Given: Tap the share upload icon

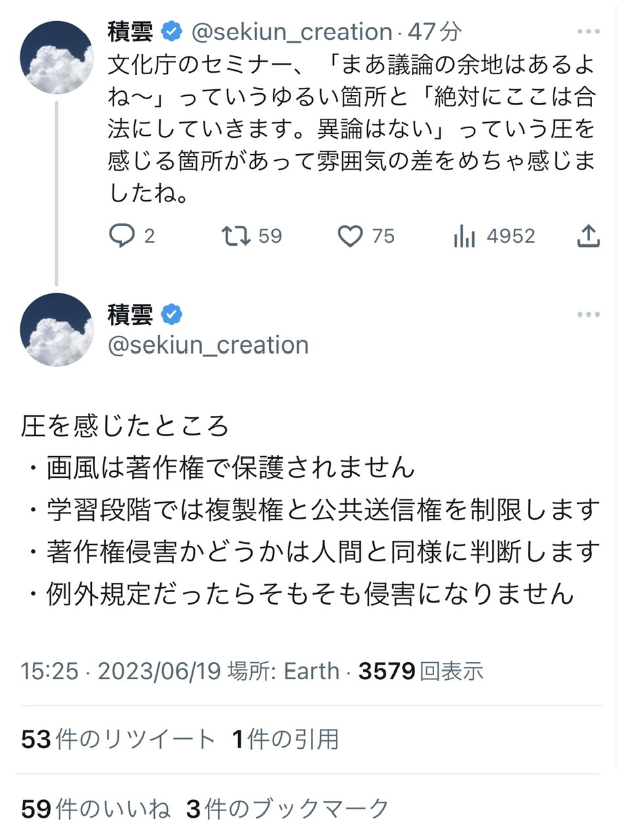Looking at the screenshot, I should pos(588,236).
